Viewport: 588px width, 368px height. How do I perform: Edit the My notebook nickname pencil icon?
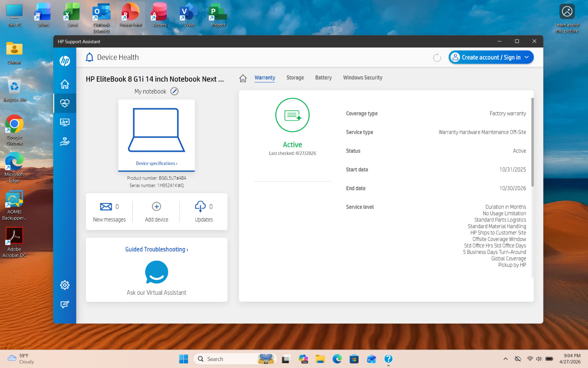pyautogui.click(x=175, y=91)
